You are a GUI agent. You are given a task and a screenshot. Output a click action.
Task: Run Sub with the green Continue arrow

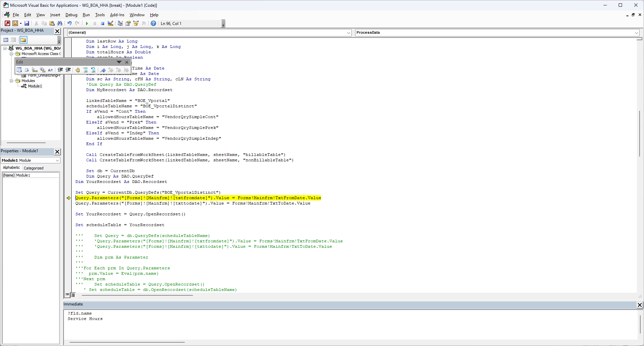point(87,23)
